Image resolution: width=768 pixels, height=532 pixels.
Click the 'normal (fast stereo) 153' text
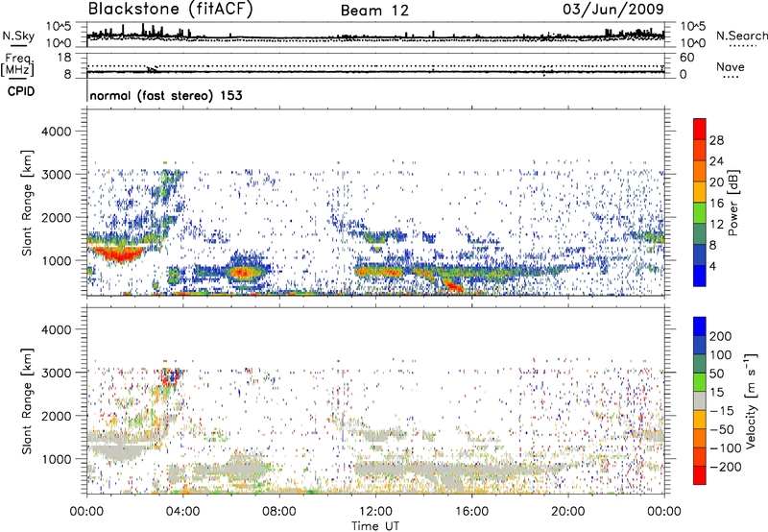coord(166,95)
